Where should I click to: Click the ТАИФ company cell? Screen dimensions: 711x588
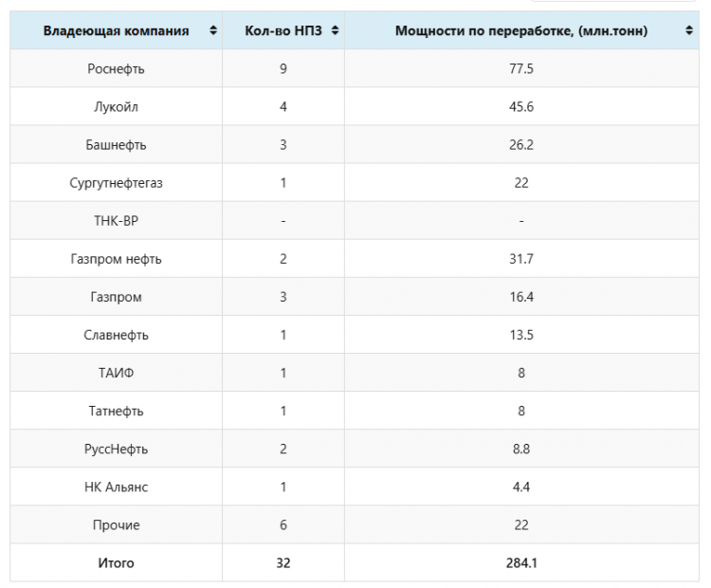[x=116, y=373]
